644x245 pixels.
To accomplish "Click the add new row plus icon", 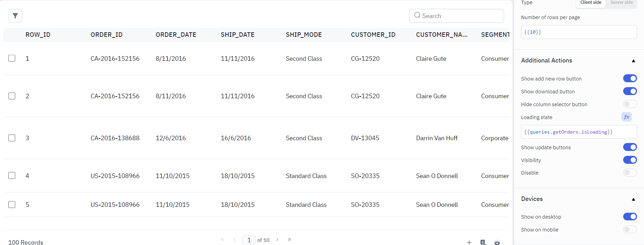I will (469, 243).
